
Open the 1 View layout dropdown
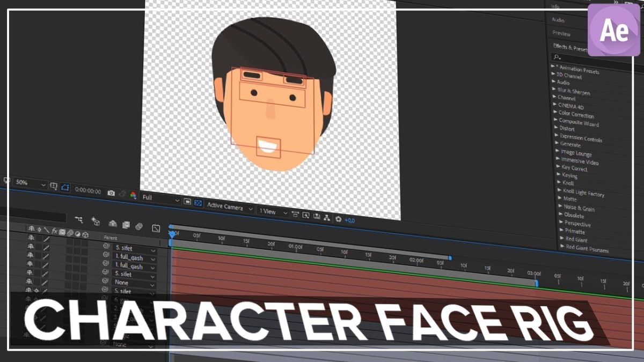[274, 212]
